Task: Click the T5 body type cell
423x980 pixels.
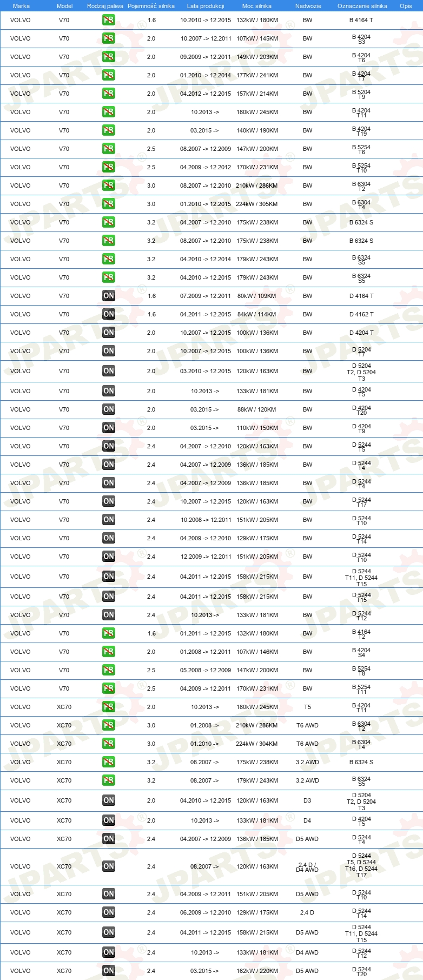Action: [x=307, y=707]
